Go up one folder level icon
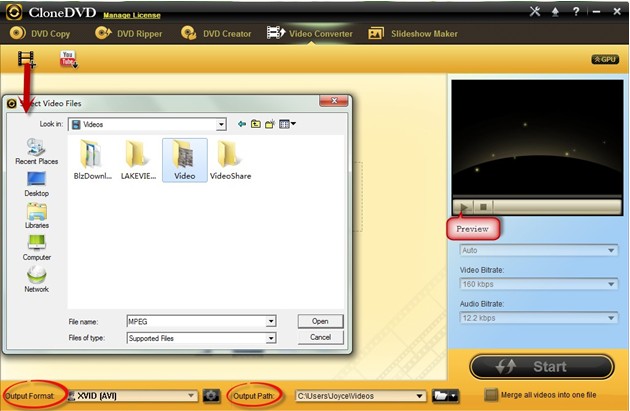 click(x=256, y=124)
